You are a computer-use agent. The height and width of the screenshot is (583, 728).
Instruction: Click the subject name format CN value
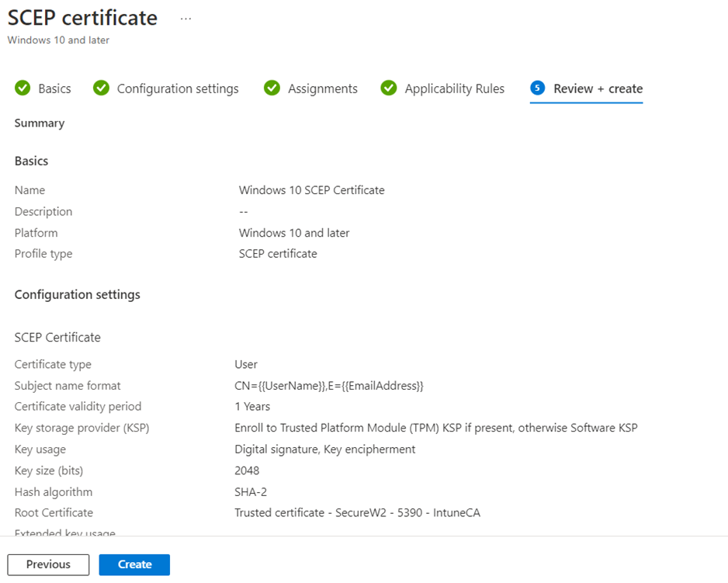click(328, 386)
